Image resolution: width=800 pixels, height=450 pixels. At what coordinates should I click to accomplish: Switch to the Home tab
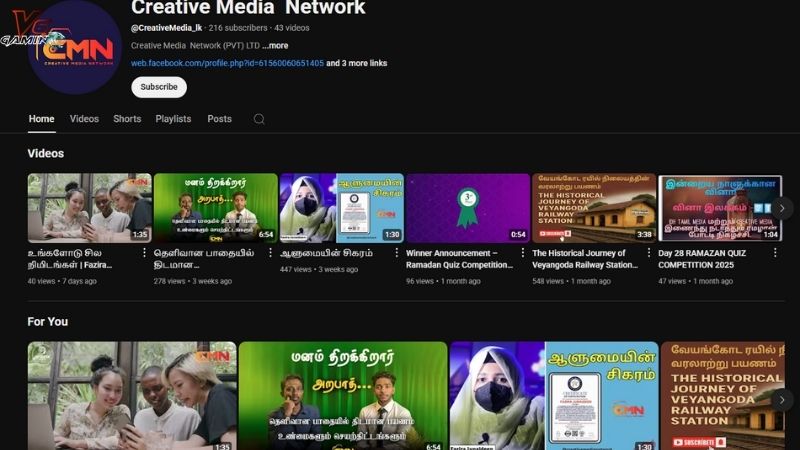tap(41, 119)
